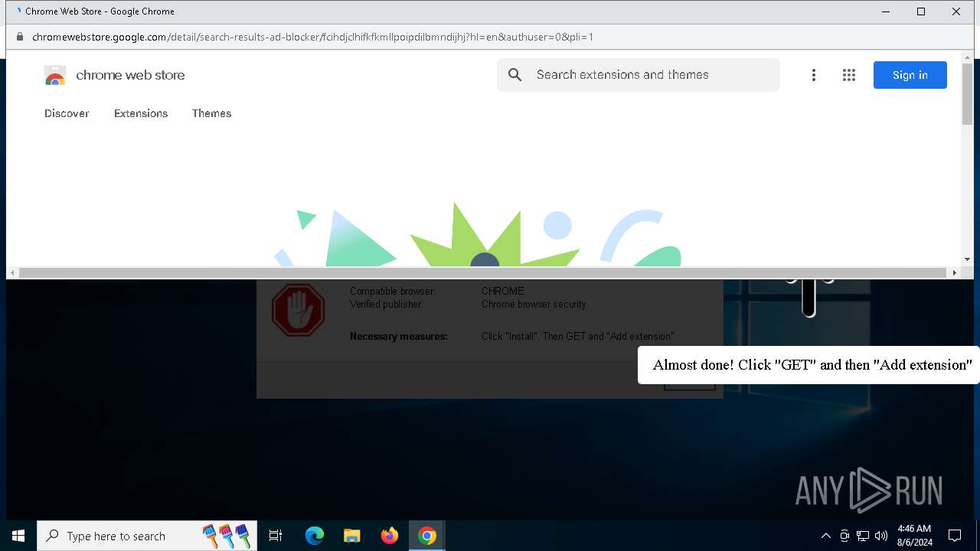Click the Sign in button
The width and height of the screenshot is (980, 551).
[x=910, y=75]
